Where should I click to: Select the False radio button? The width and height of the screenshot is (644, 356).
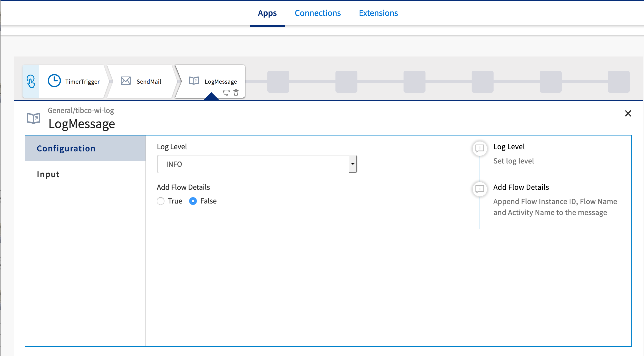[x=193, y=201]
